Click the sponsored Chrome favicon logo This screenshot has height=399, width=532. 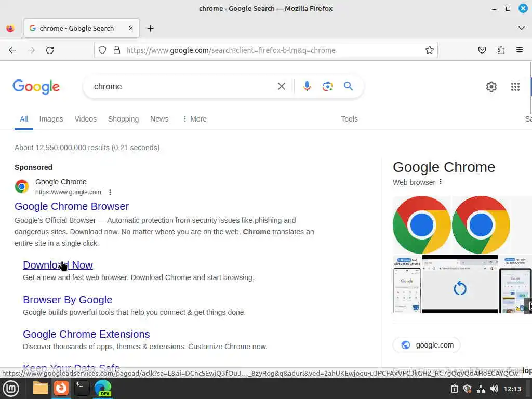(x=22, y=187)
